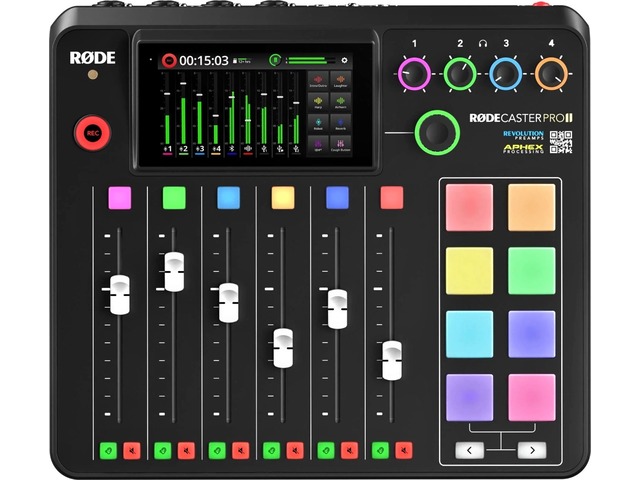
Task: Go to next pad bank with right arrow
Action: pos(532,450)
